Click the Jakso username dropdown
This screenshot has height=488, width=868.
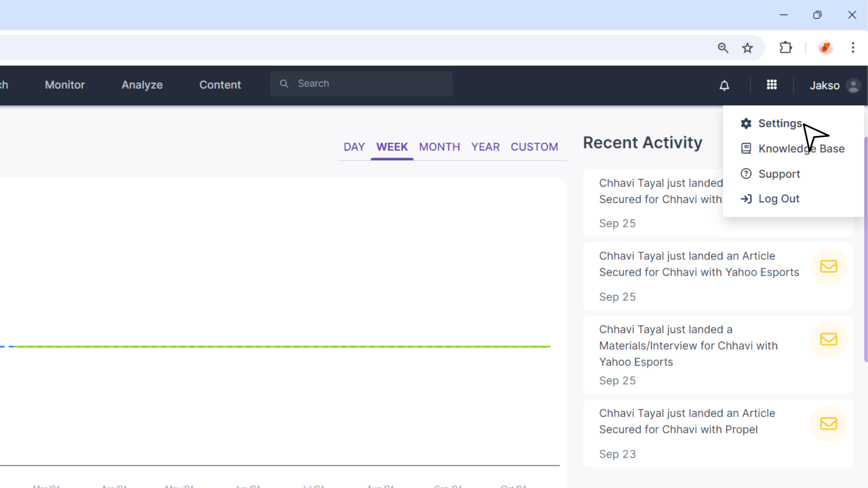click(x=825, y=85)
